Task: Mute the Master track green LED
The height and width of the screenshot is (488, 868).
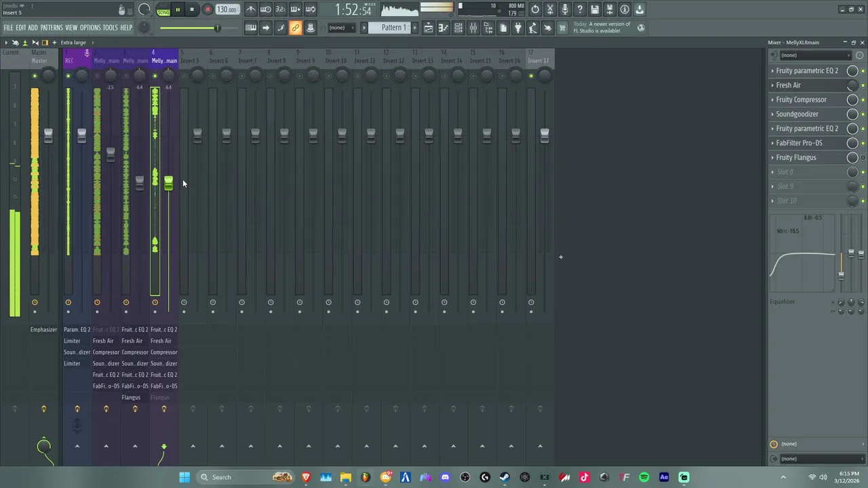Action: (x=35, y=76)
